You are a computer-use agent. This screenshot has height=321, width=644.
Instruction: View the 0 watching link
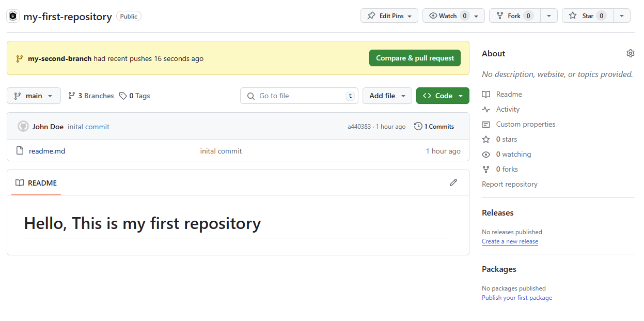point(513,154)
